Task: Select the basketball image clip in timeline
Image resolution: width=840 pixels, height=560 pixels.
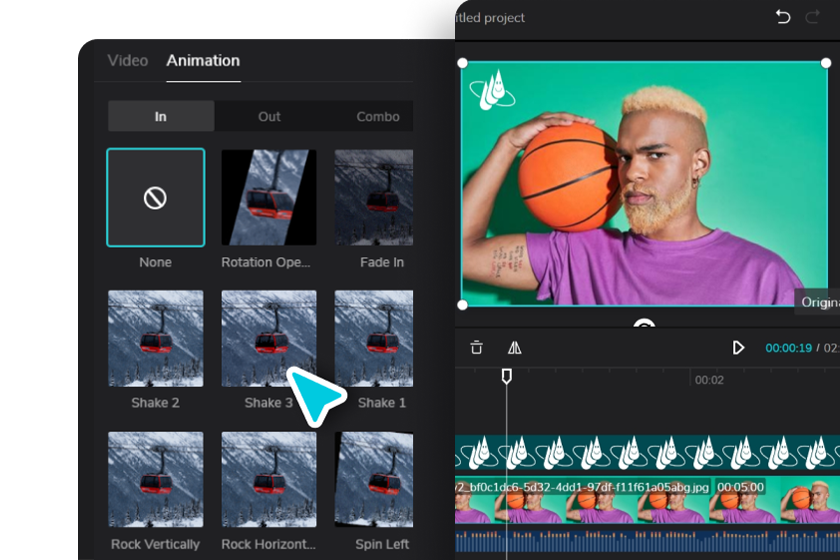Action: 647,501
